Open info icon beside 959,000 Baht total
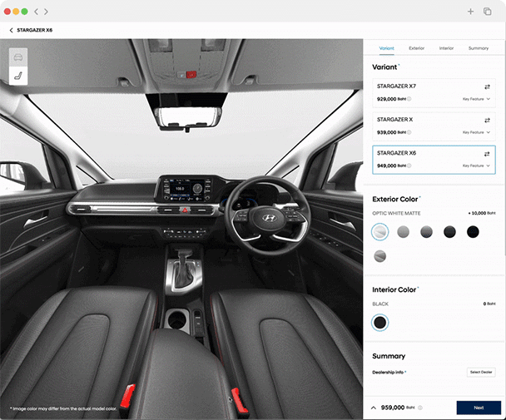Image resolution: width=506 pixels, height=420 pixels. [420, 408]
